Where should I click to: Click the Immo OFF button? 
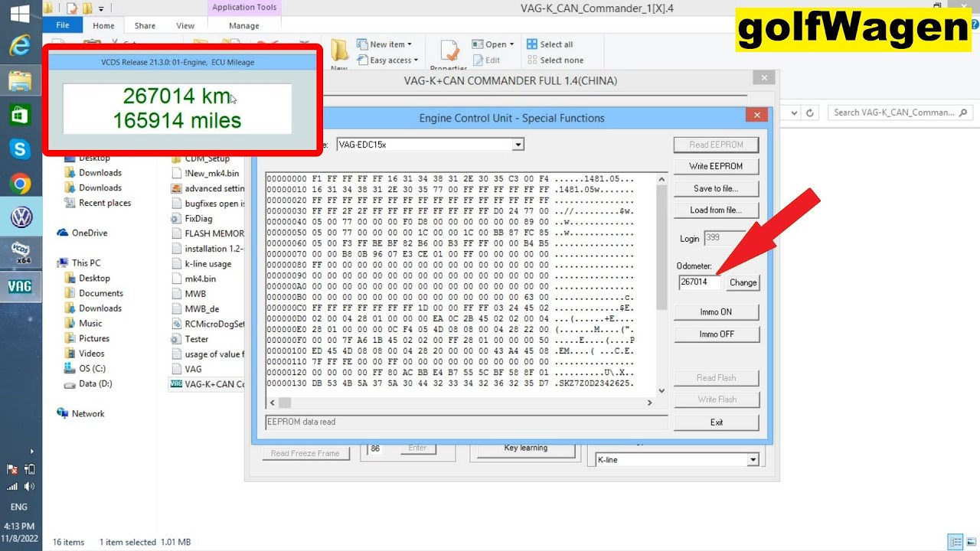716,334
